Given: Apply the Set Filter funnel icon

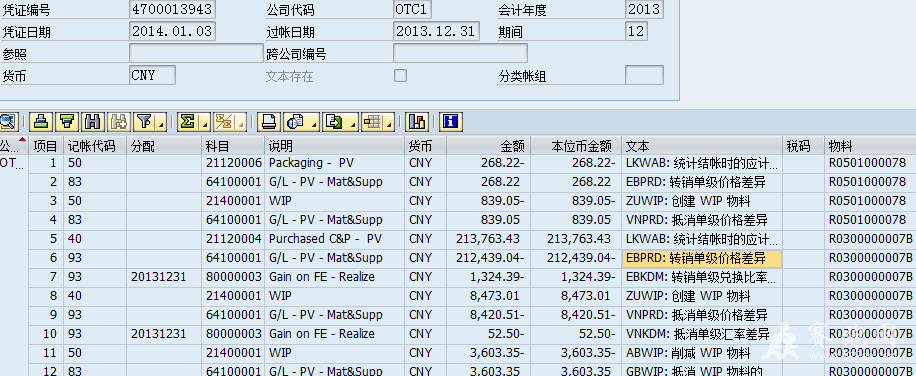Looking at the screenshot, I should (x=143, y=121).
